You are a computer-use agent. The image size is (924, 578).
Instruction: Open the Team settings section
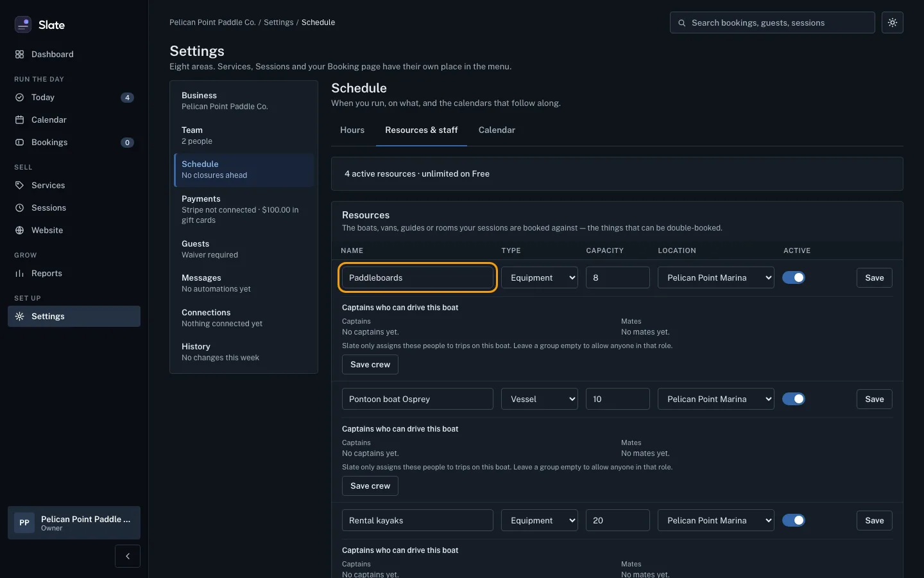[244, 136]
